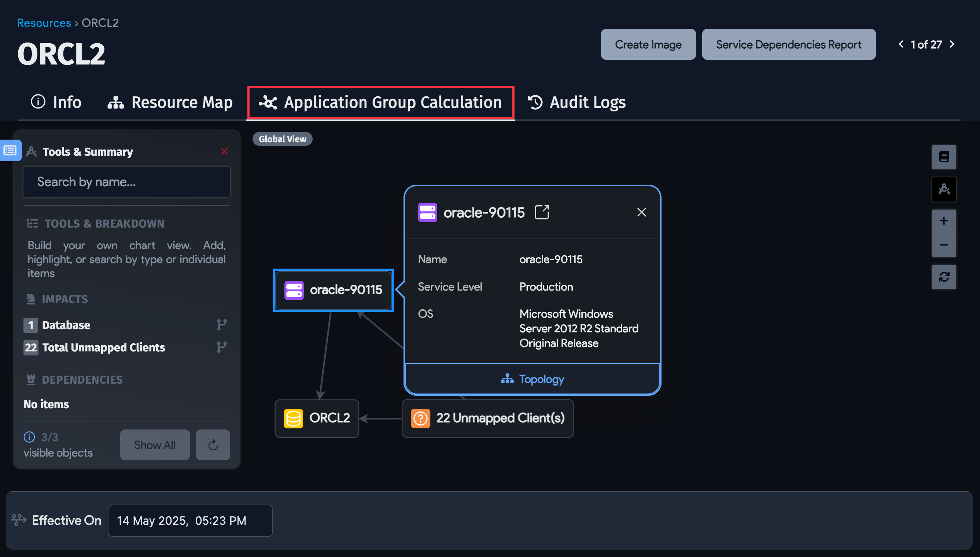Click the branch icon beside Total Unmapped Clients

(x=222, y=347)
